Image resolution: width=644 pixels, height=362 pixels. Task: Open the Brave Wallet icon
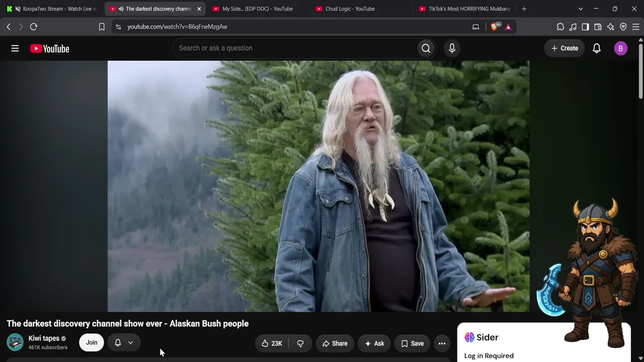(598, 27)
